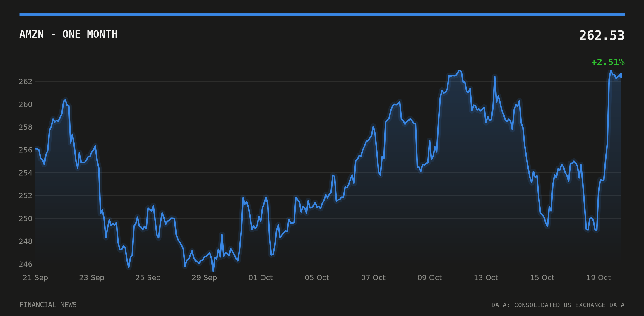Screen dimensions: 644x316
Task: Select the 01 Oct date label
Action: point(261,278)
